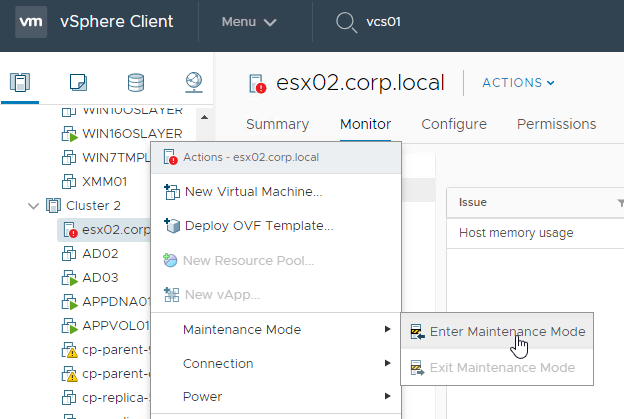Open the Hosts and Clusters view icon
The width and height of the screenshot is (624, 419).
pos(20,82)
